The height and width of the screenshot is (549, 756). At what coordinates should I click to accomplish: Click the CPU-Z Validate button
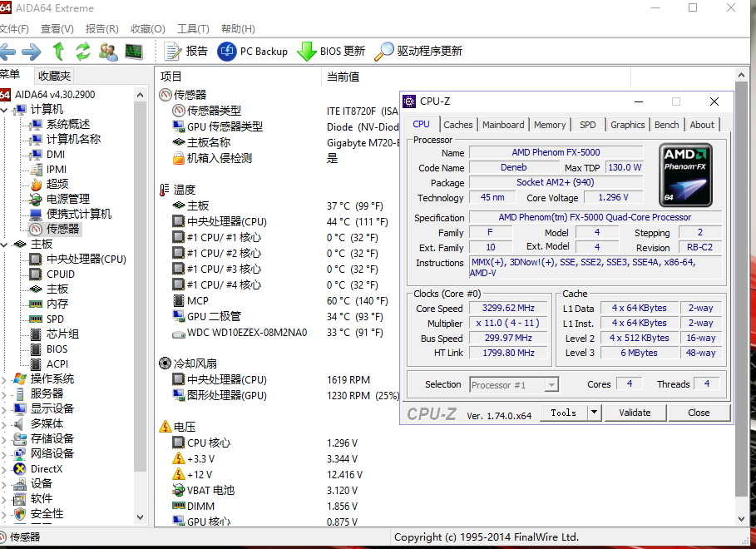click(635, 413)
